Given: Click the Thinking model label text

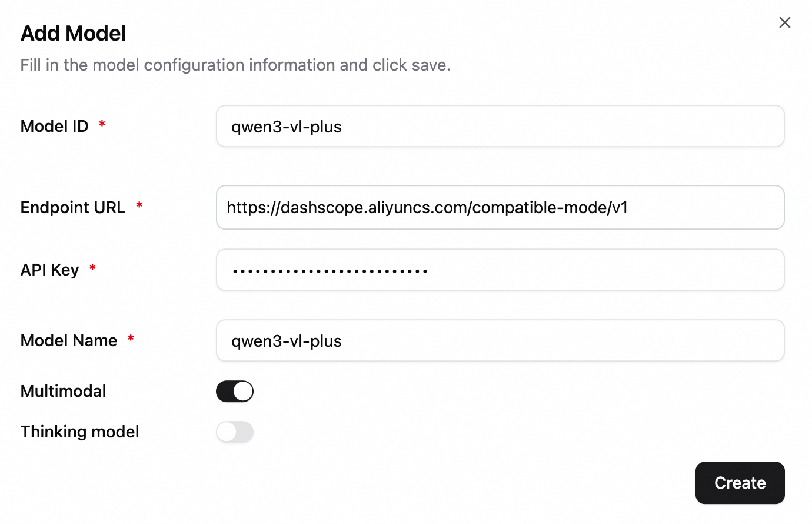Looking at the screenshot, I should point(80,432).
